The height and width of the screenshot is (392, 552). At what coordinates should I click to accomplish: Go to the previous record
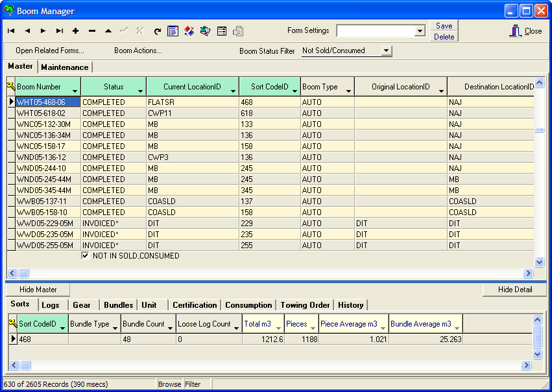pos(27,30)
